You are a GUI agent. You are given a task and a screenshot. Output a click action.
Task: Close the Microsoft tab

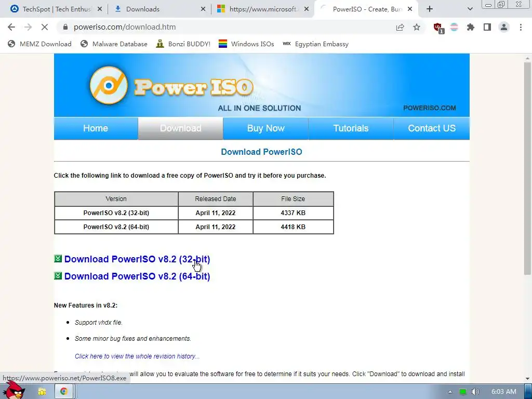pyautogui.click(x=307, y=9)
